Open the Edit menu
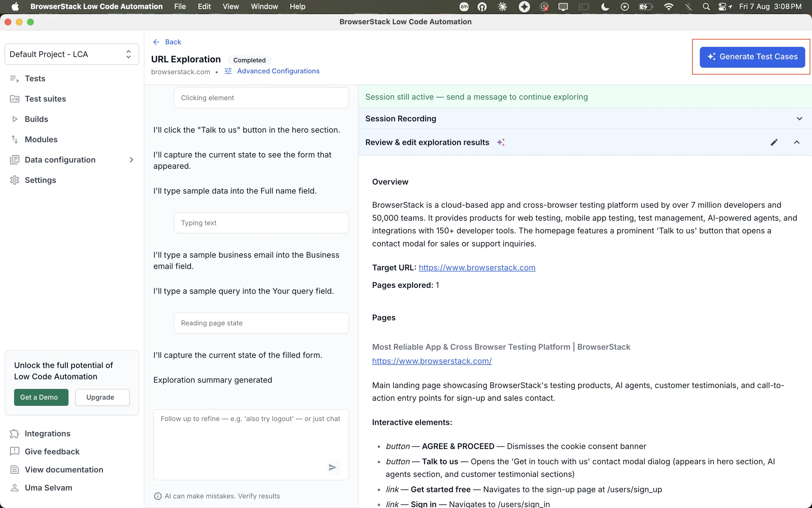This screenshot has width=812, height=508. click(x=204, y=7)
